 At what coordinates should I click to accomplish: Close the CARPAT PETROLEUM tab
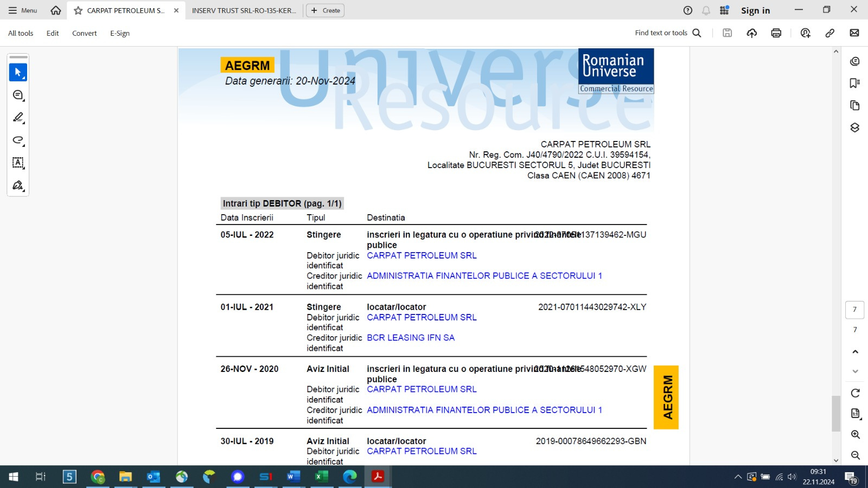coord(176,10)
